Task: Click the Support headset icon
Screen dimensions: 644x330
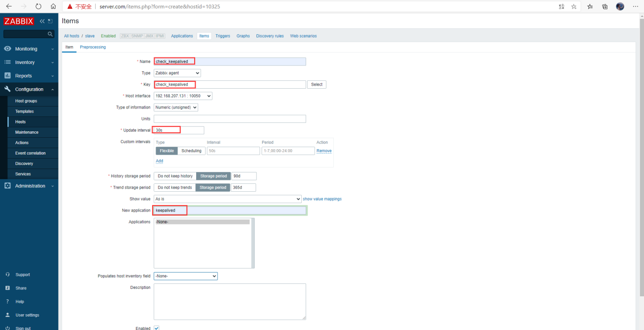Action: point(7,275)
